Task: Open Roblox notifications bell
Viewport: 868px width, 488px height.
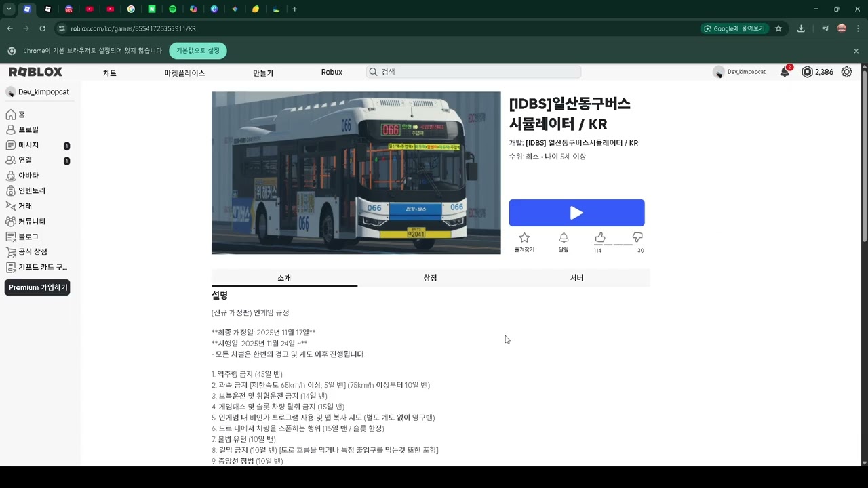Action: click(785, 72)
